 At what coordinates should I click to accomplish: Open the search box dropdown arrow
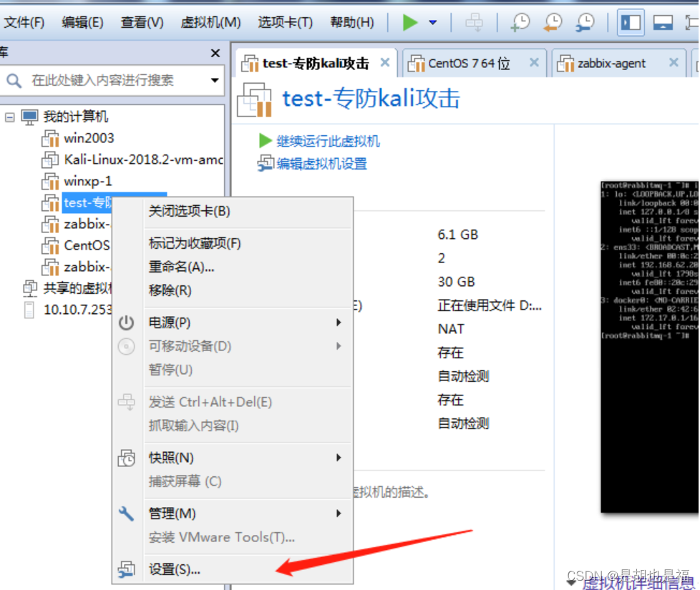tap(215, 80)
